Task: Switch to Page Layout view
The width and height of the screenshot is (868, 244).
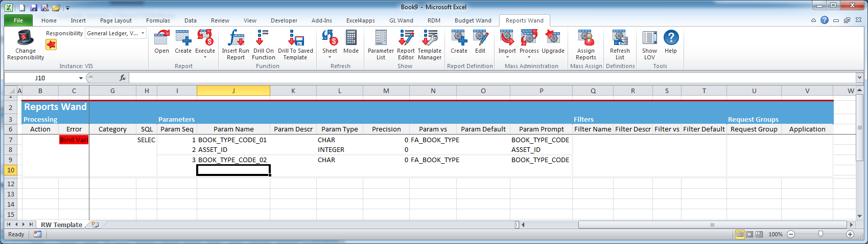Action: (749, 234)
